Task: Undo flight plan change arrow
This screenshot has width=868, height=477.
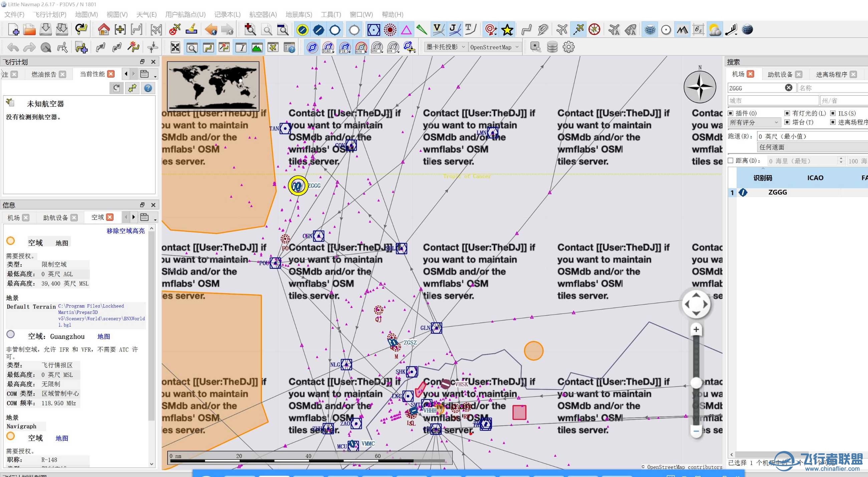Action: point(13,47)
